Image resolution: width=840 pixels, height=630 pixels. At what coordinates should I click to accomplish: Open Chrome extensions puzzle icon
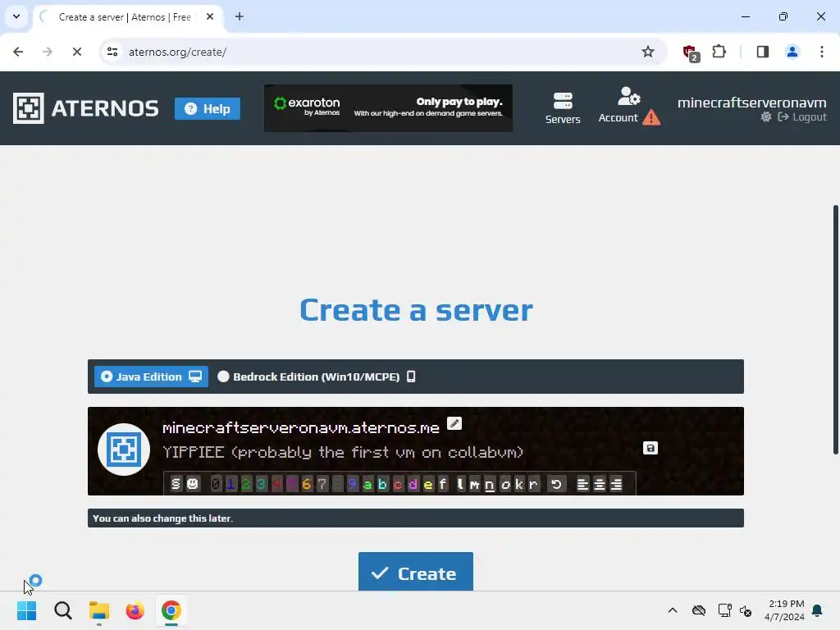(x=719, y=52)
